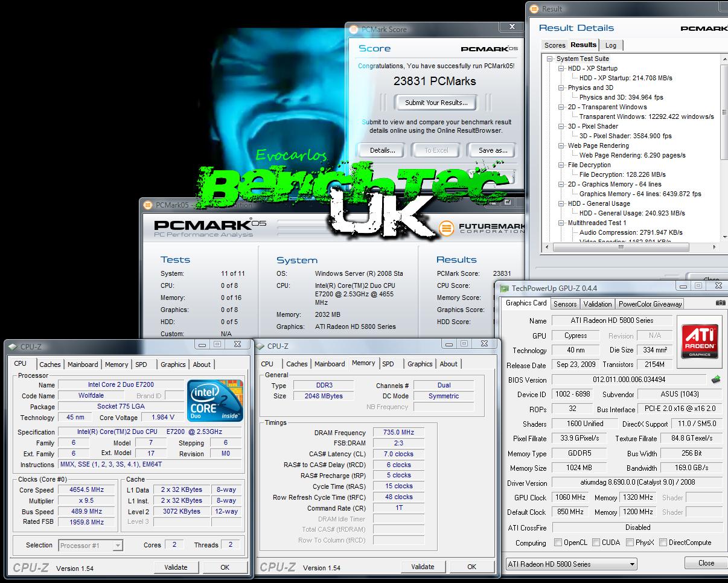This screenshot has width=728, height=583.
Task: Click the BIOS Version field in GPU-Z
Action: point(628,380)
